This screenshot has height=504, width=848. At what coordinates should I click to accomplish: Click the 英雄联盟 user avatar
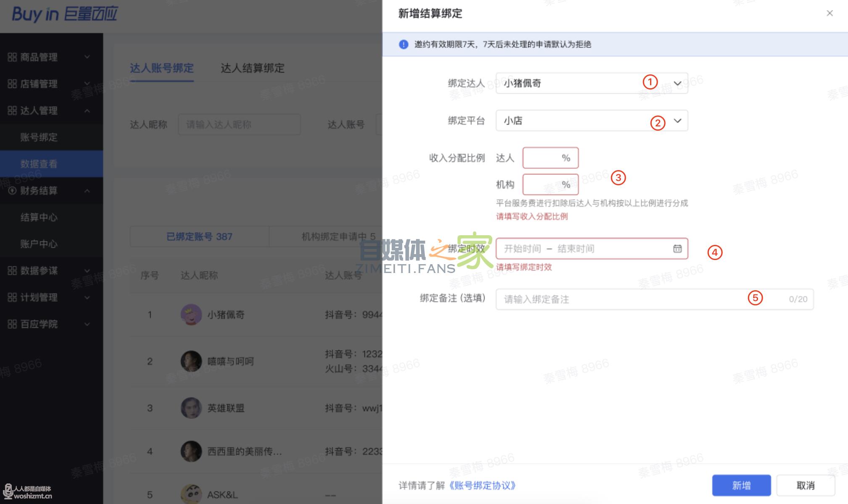click(191, 408)
